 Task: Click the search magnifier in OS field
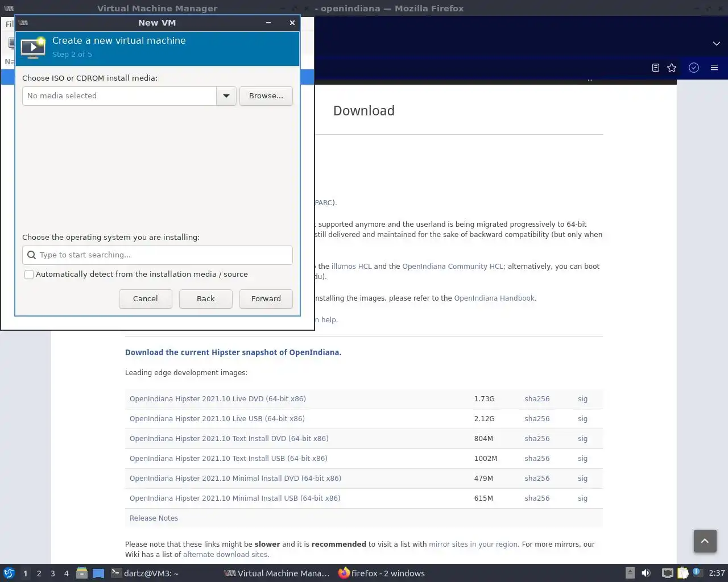[32, 255]
